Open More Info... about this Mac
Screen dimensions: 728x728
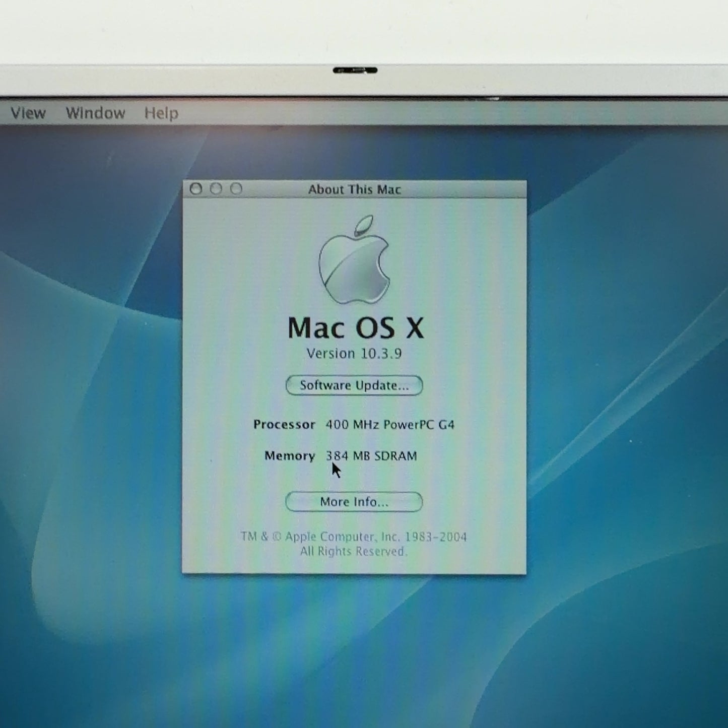[x=354, y=502]
